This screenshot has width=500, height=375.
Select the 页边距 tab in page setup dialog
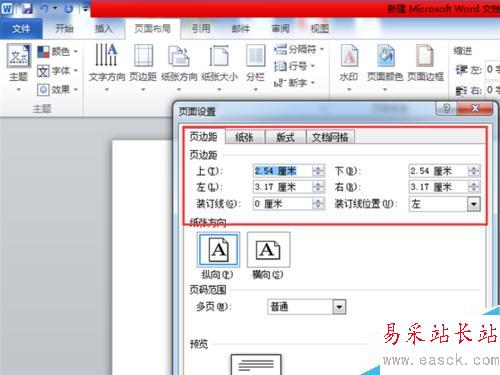pyautogui.click(x=203, y=137)
